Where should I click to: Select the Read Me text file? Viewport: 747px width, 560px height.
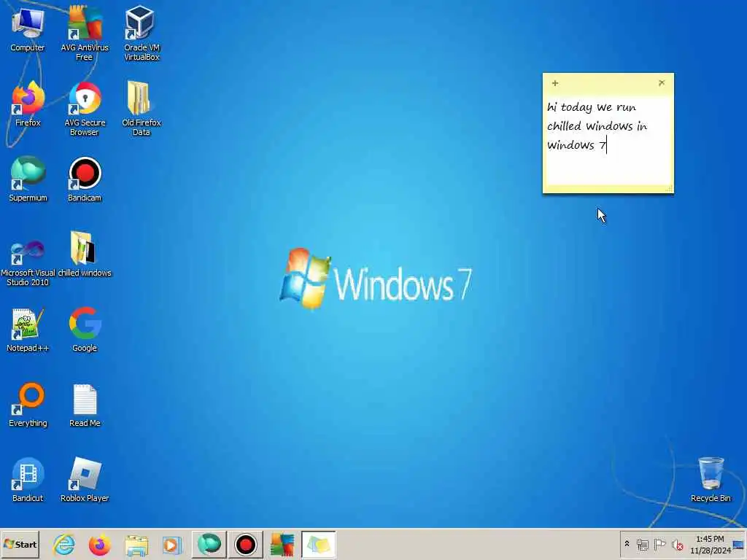coord(85,405)
